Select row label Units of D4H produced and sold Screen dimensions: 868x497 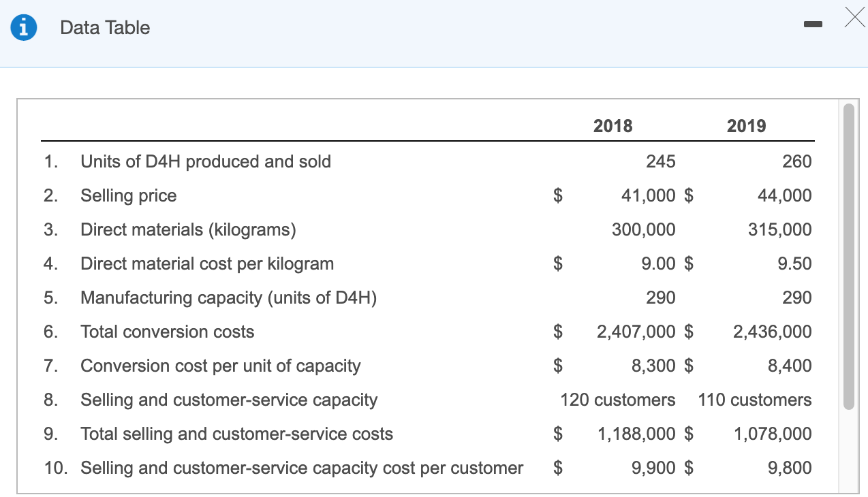[x=206, y=161]
